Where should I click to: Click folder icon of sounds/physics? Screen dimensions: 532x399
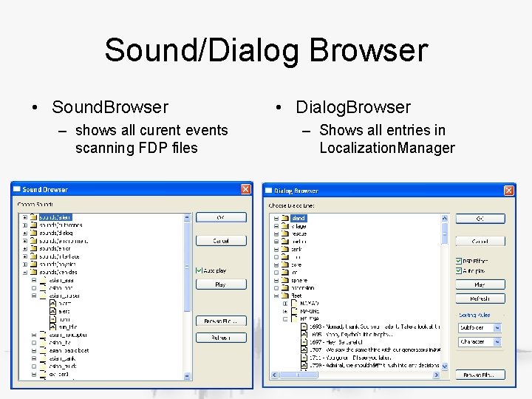pyautogui.click(x=33, y=264)
